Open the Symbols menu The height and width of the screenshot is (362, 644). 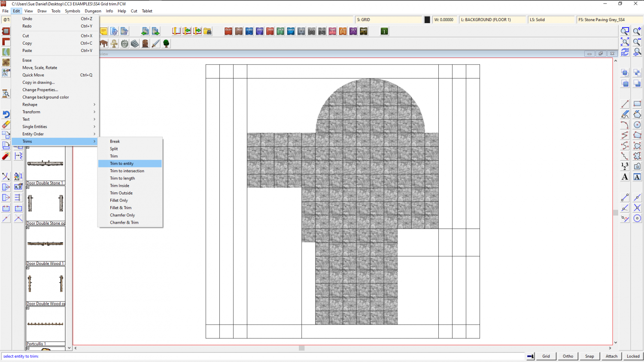point(73,11)
